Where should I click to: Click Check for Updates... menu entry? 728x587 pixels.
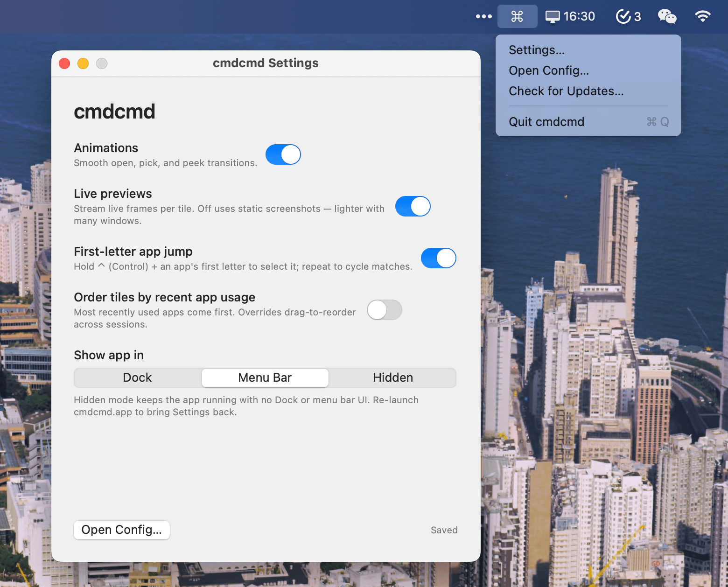[588, 91]
